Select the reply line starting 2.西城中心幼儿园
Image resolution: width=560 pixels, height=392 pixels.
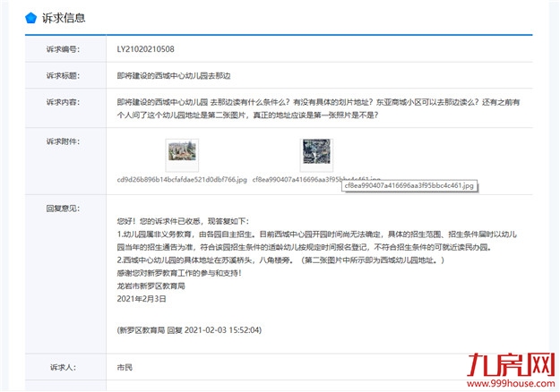(280, 260)
